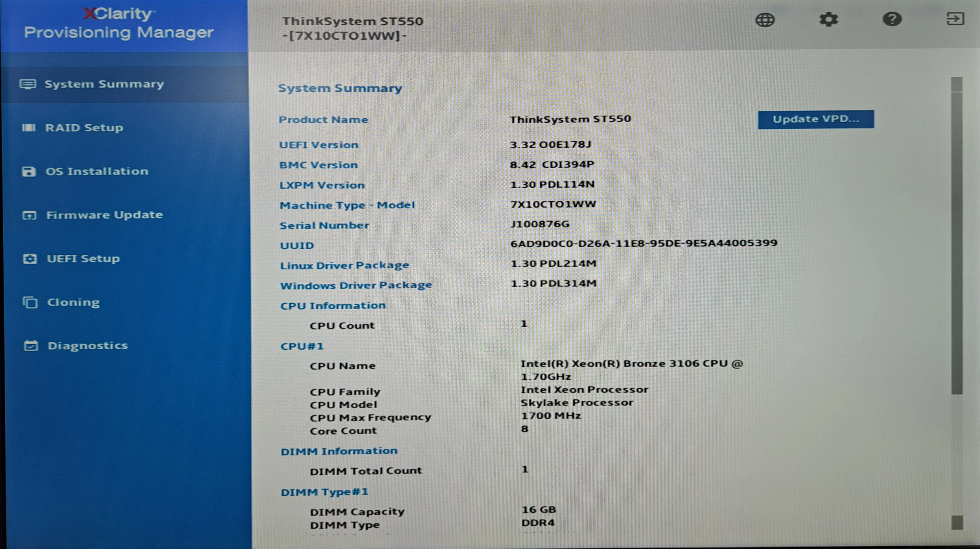Click the scrollbar down arrow at bottom
The height and width of the screenshot is (549, 980).
[x=957, y=522]
